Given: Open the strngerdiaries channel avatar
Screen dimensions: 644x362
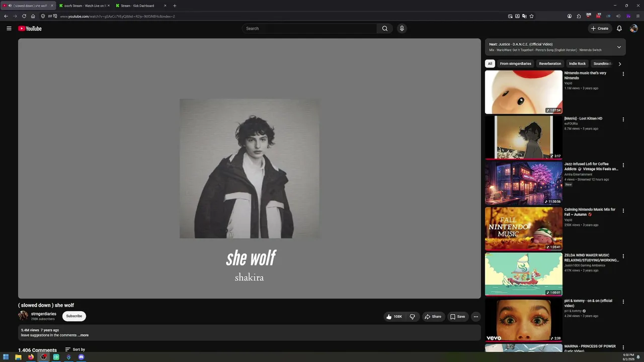Looking at the screenshot, I should point(23,316).
